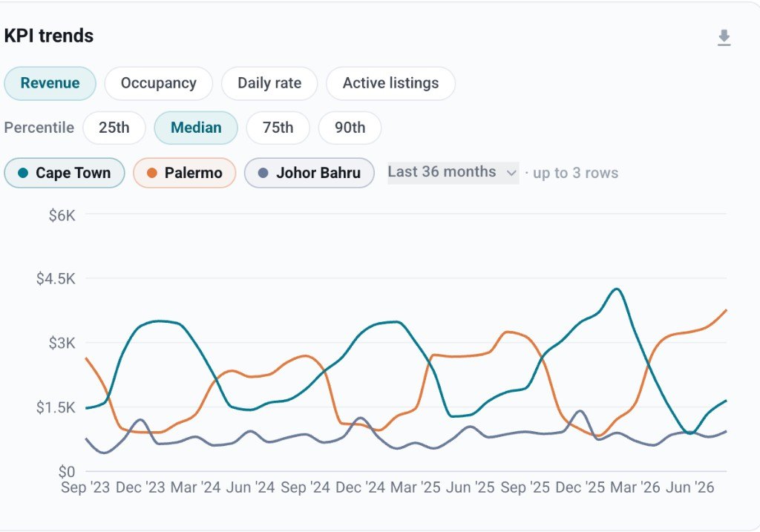Click the $1.5K axis label
The image size is (760, 532).
pos(56,407)
